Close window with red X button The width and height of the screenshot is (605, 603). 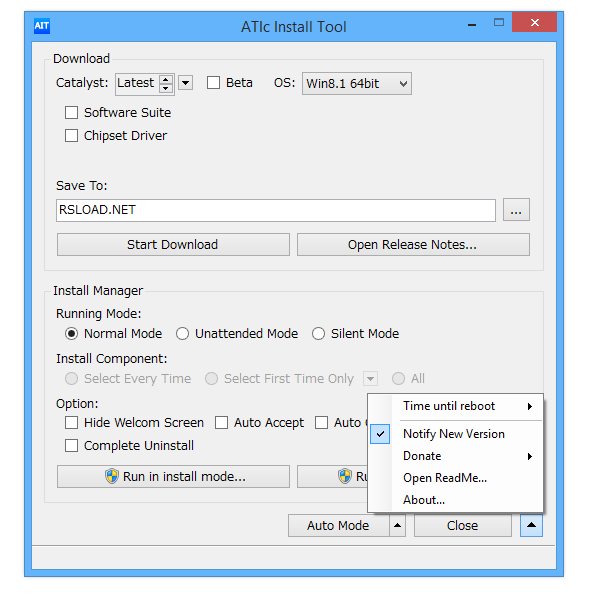click(534, 22)
